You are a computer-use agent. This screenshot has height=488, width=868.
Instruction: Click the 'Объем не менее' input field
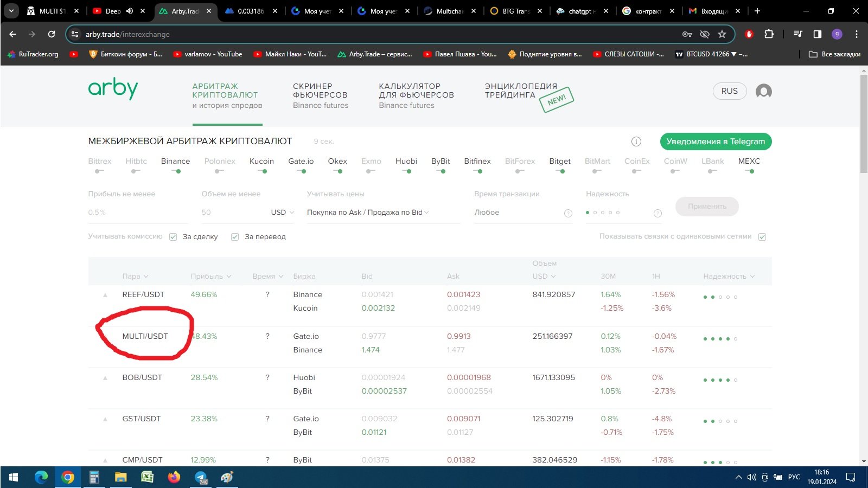(x=233, y=213)
